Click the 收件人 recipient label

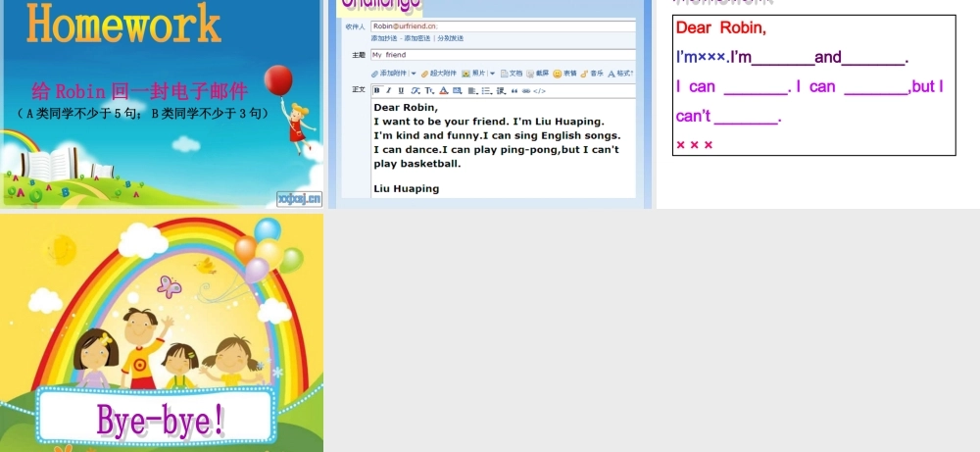355,26
